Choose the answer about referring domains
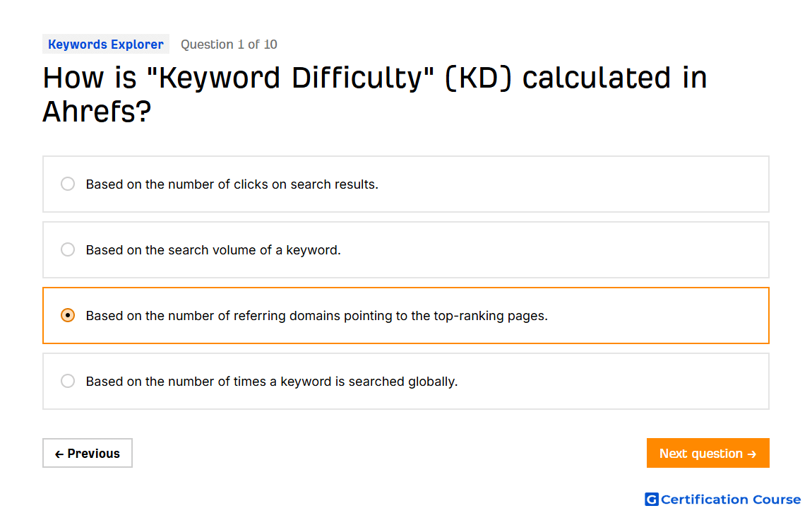Screen dimensions: 812x513 (406, 316)
